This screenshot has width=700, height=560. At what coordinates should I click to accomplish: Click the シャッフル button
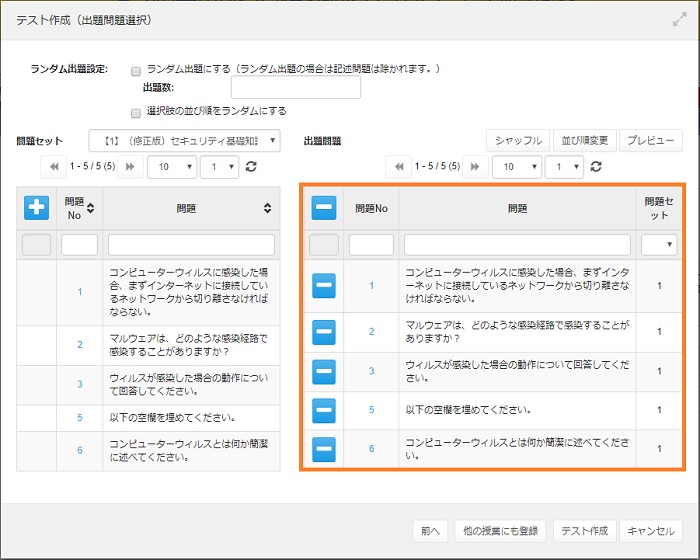pos(518,141)
